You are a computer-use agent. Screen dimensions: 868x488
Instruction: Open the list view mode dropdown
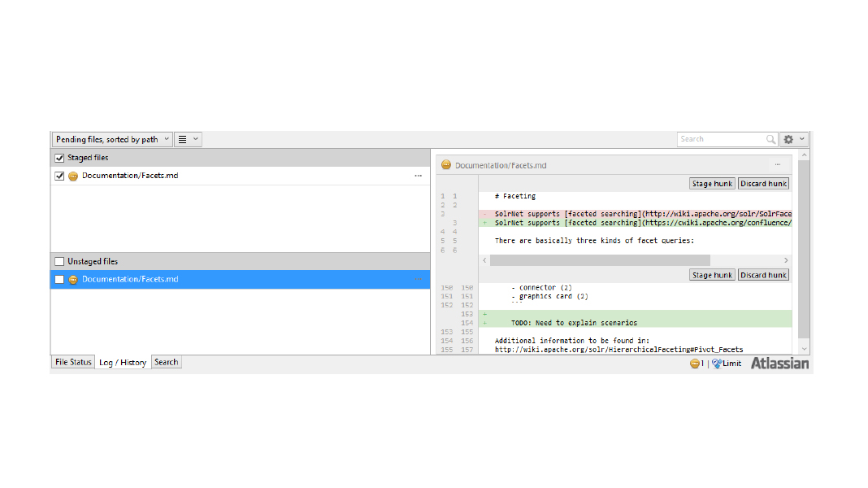pos(189,140)
